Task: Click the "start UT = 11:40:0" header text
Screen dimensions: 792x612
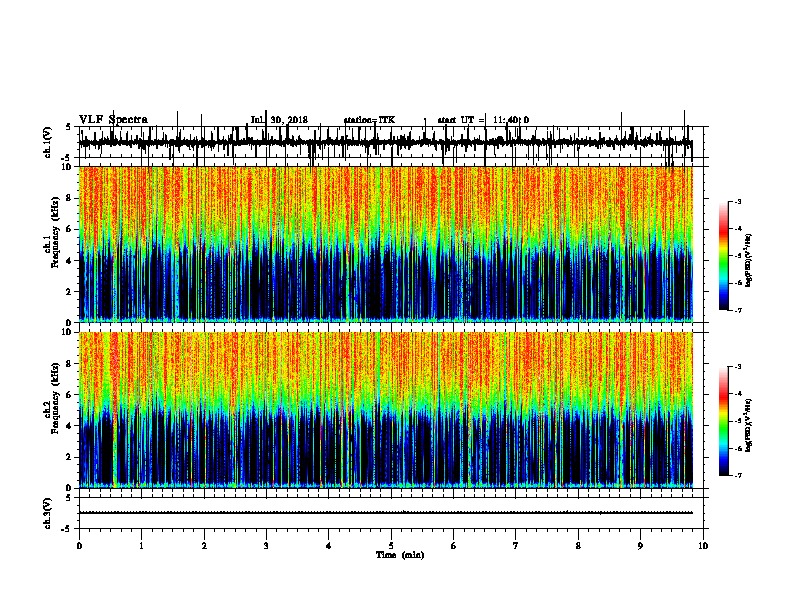Action: (483, 120)
